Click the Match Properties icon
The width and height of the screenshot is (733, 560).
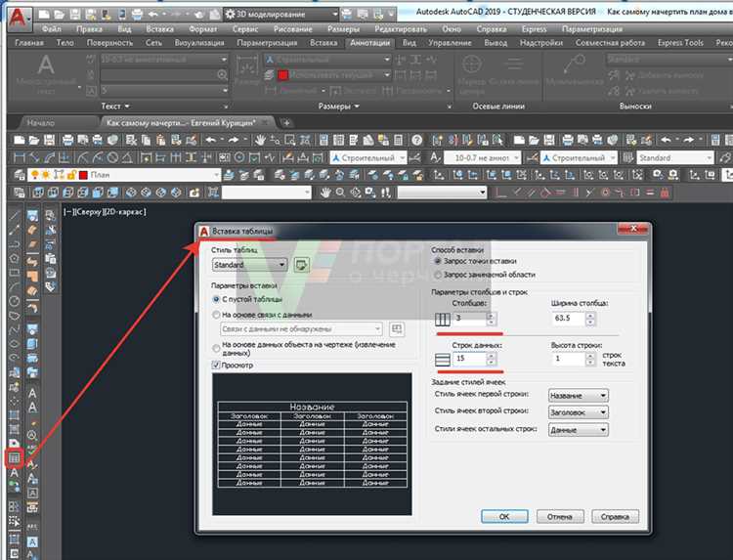(x=191, y=140)
